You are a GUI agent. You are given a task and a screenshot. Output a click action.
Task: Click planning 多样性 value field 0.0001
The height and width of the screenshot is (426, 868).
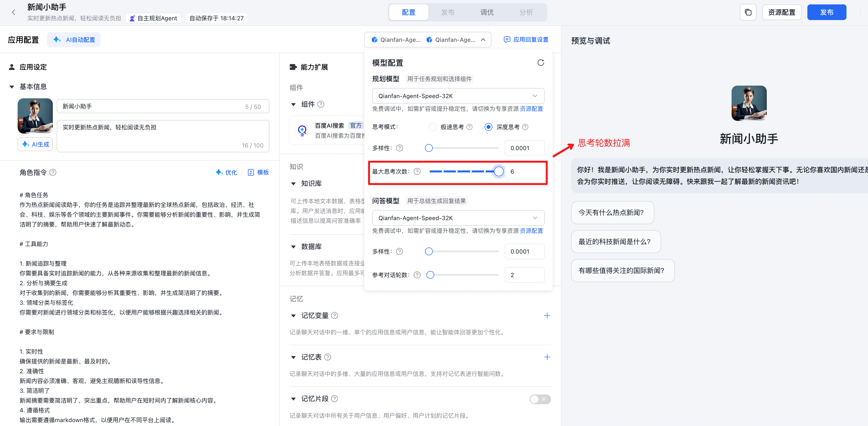point(524,148)
